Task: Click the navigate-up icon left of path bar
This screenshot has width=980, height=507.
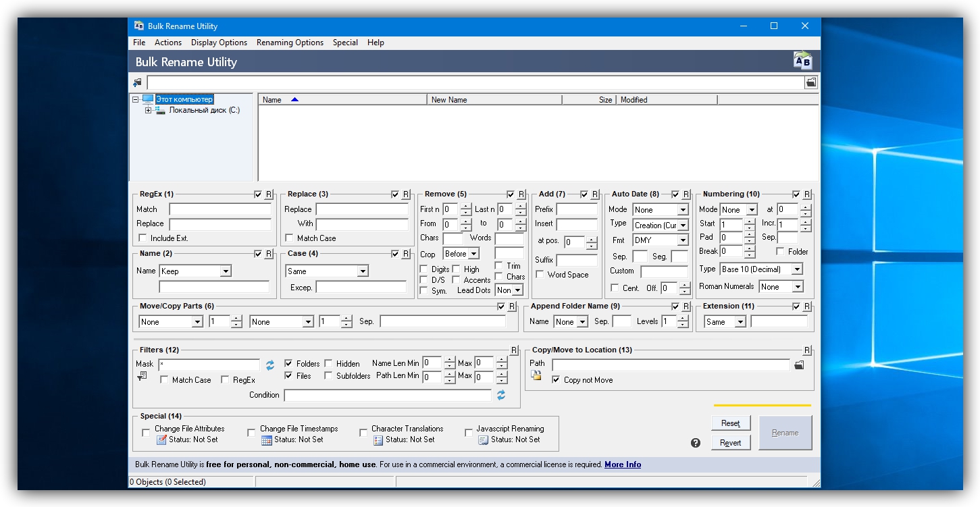Action: (x=138, y=82)
